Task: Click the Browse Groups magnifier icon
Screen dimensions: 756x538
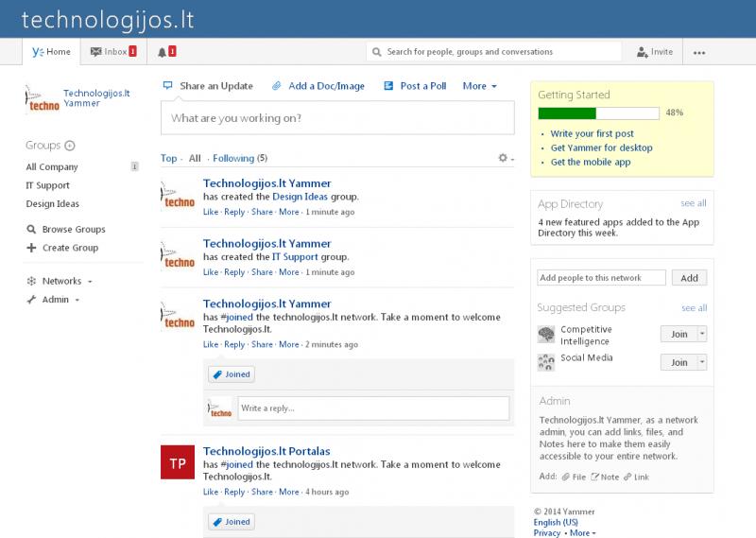Action: pos(31,229)
